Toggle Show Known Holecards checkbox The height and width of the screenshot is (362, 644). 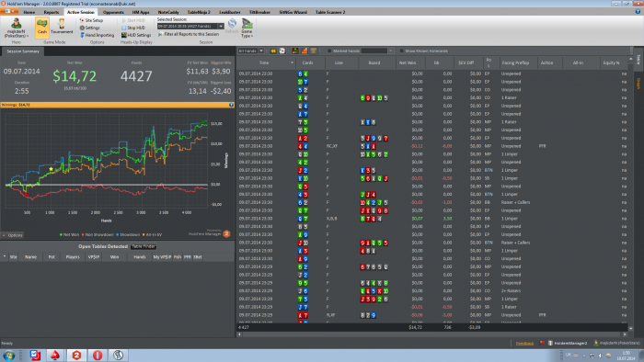(x=402, y=51)
